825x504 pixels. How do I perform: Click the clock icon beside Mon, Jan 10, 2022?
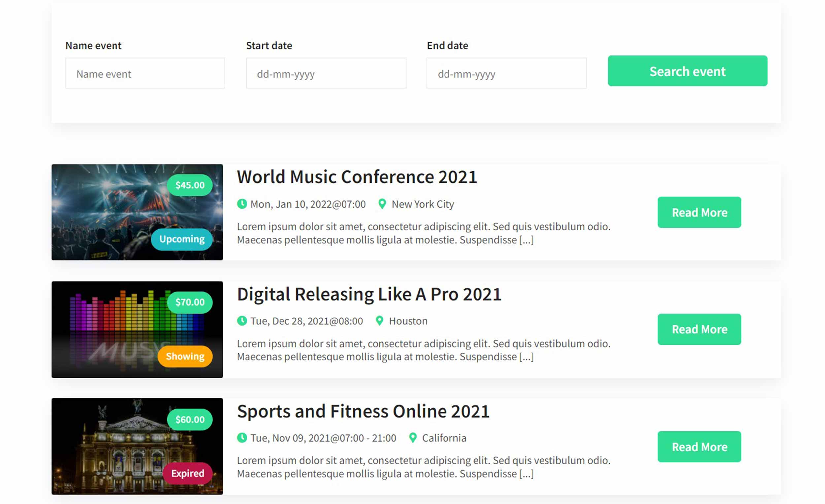click(242, 204)
